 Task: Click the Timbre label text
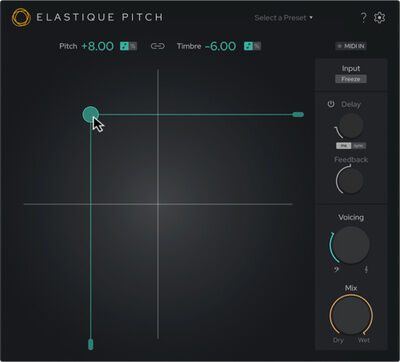tap(189, 46)
